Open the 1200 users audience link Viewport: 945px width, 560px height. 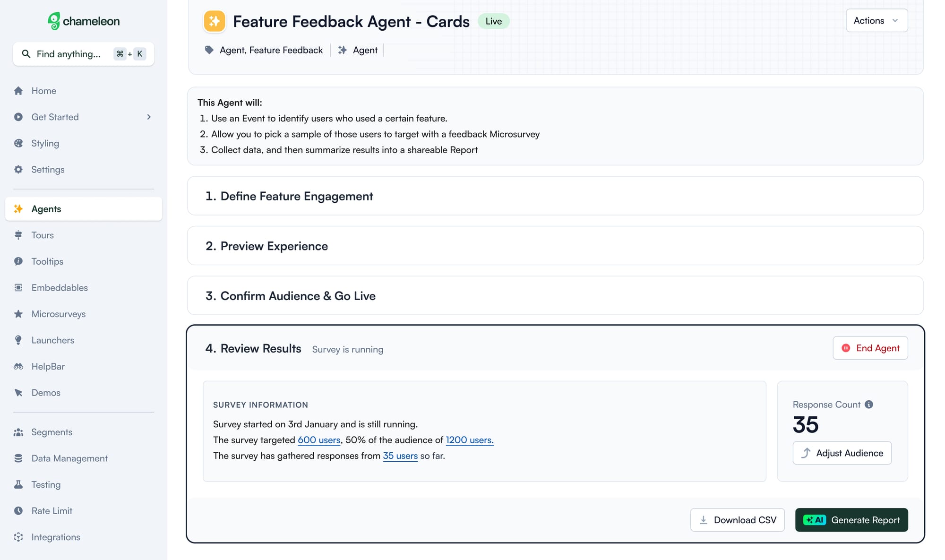[469, 440]
